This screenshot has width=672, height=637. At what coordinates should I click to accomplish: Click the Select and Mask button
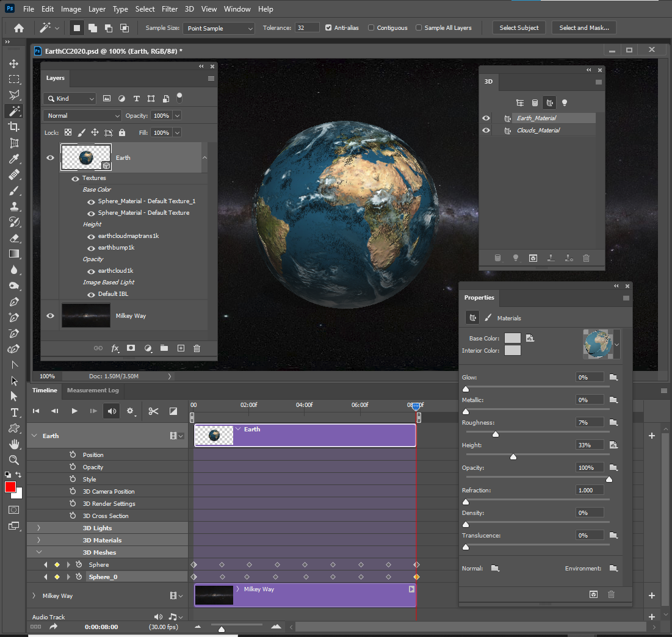[583, 27]
